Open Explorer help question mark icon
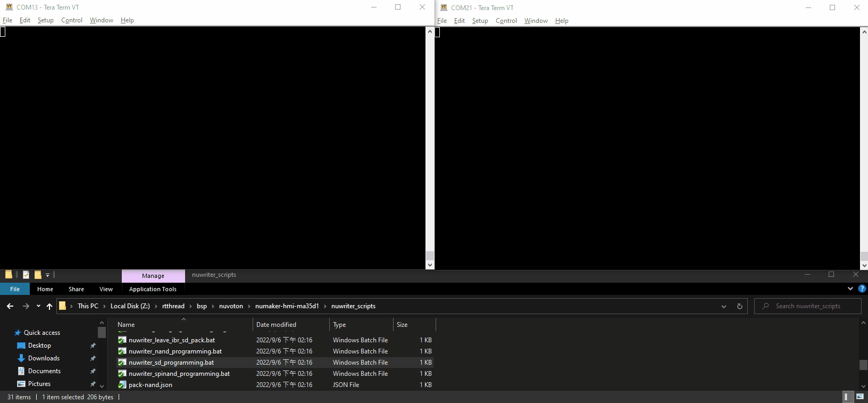The width and height of the screenshot is (868, 403). 862,289
